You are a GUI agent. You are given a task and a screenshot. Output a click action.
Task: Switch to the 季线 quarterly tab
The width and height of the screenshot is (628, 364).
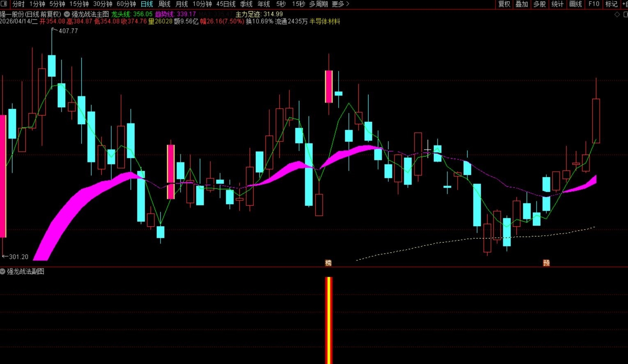click(246, 4)
